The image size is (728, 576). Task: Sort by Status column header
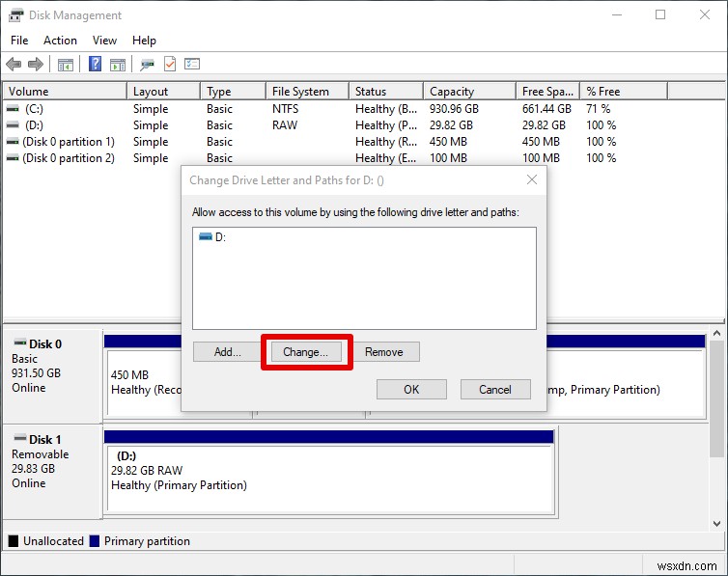(386, 92)
